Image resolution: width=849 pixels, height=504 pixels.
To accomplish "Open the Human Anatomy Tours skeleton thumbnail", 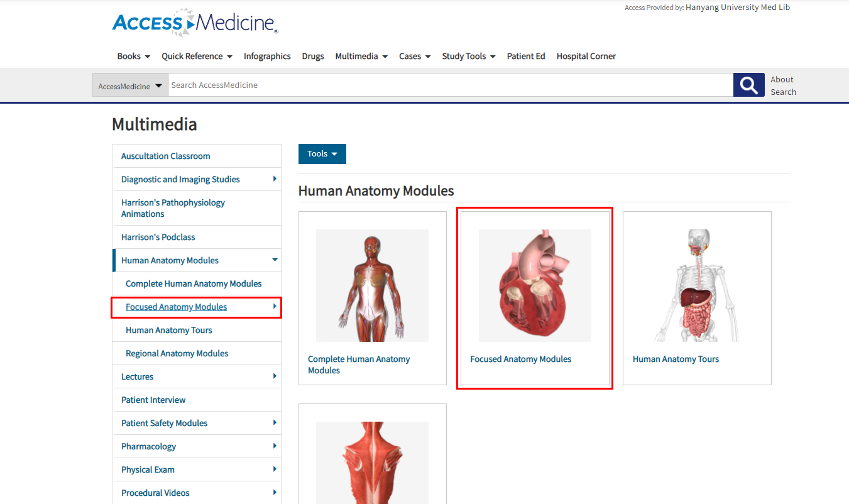I will point(697,285).
